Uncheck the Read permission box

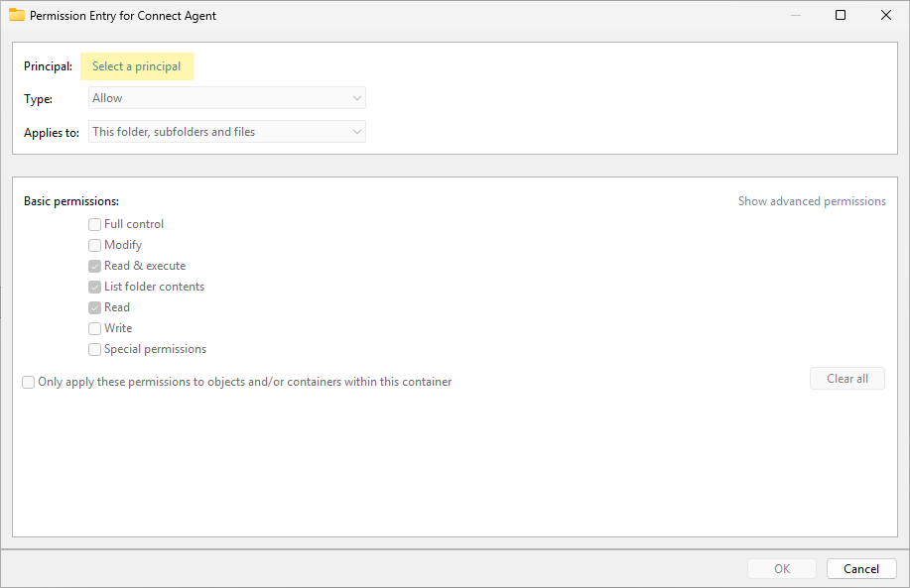95,307
